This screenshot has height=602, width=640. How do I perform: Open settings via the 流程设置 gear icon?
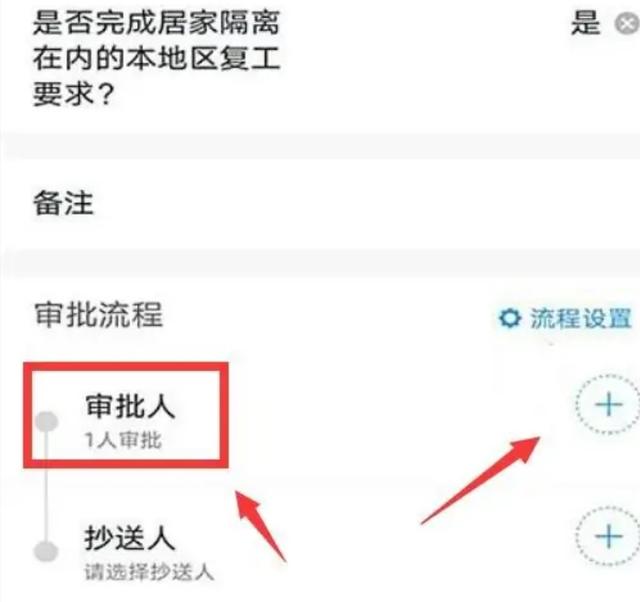coord(510,318)
